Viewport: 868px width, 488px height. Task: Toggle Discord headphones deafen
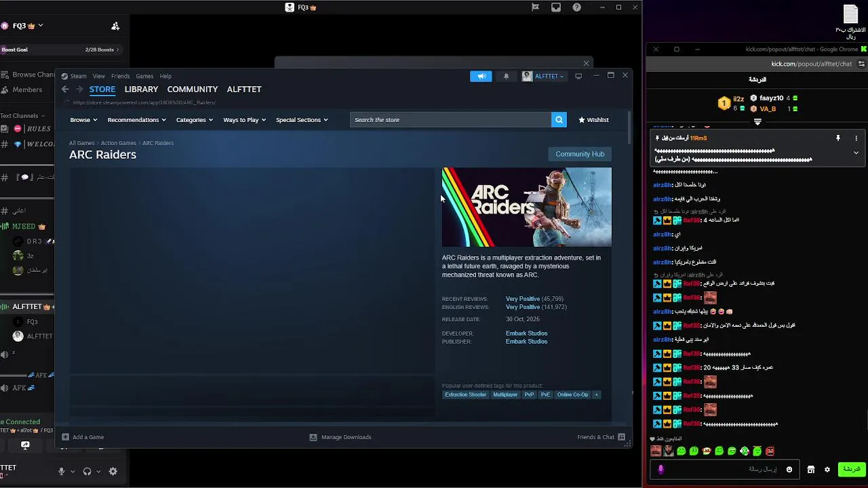[x=87, y=472]
